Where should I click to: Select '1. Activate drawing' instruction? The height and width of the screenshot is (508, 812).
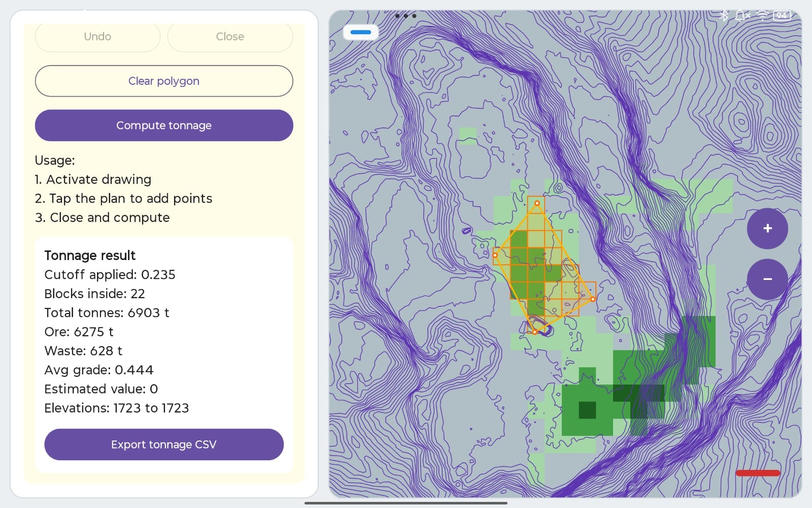coord(93,179)
